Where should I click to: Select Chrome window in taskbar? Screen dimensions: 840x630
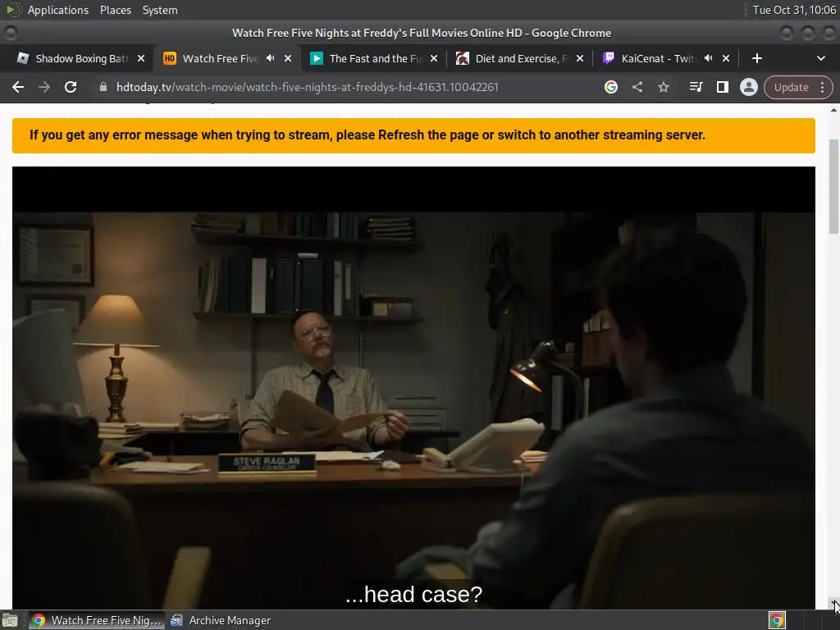pos(95,620)
